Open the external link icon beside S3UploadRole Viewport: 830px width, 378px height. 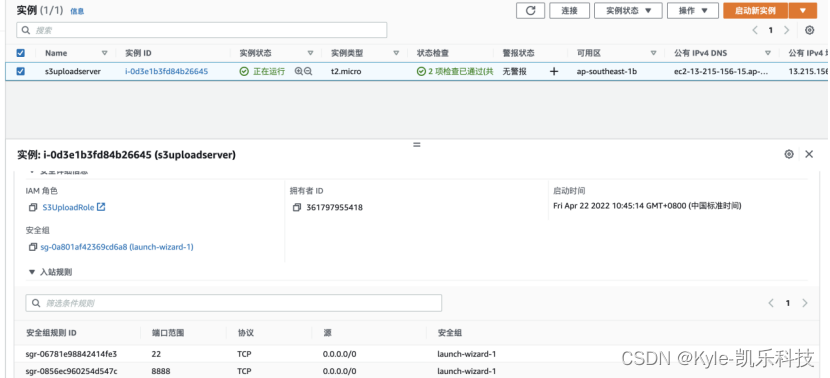point(101,207)
